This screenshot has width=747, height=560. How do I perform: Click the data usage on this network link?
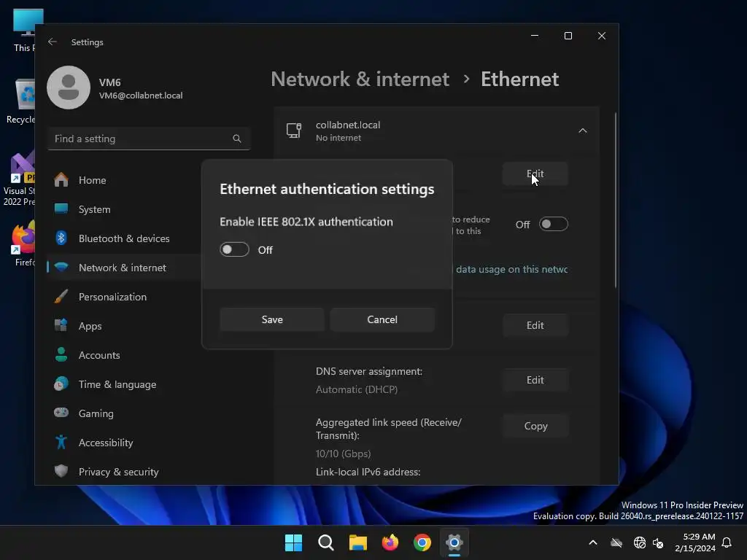pos(511,270)
